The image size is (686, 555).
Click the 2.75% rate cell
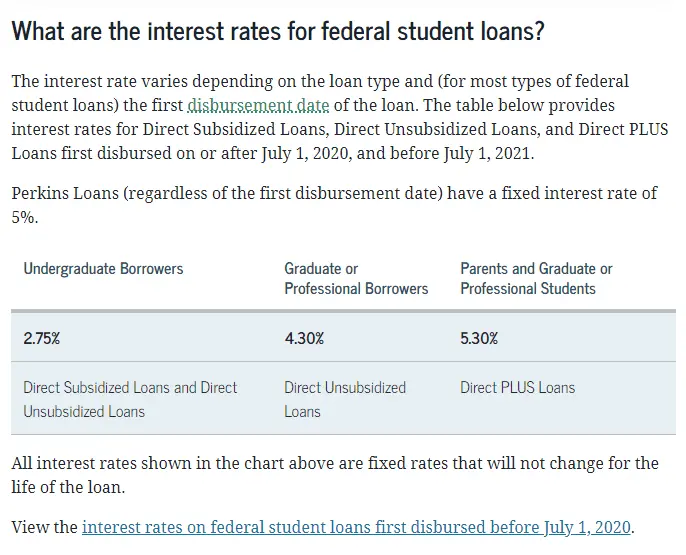[x=42, y=338]
